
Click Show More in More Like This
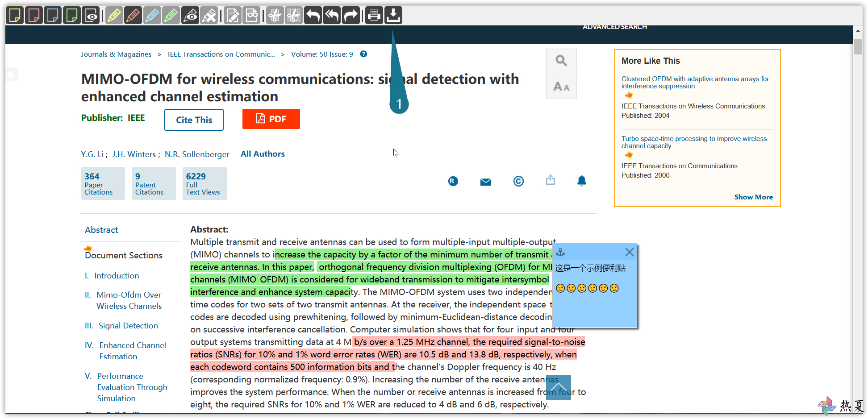click(754, 197)
